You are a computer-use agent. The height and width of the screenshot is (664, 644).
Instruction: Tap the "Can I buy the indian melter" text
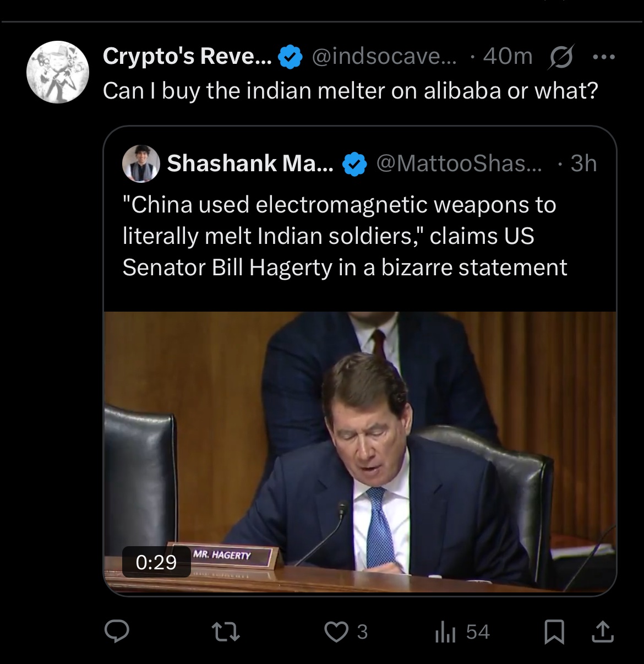350,90
